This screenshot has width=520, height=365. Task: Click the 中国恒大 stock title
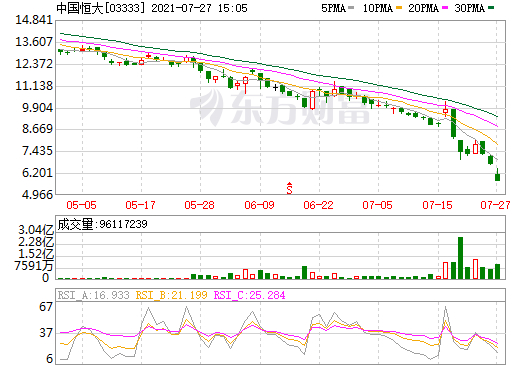80,8
